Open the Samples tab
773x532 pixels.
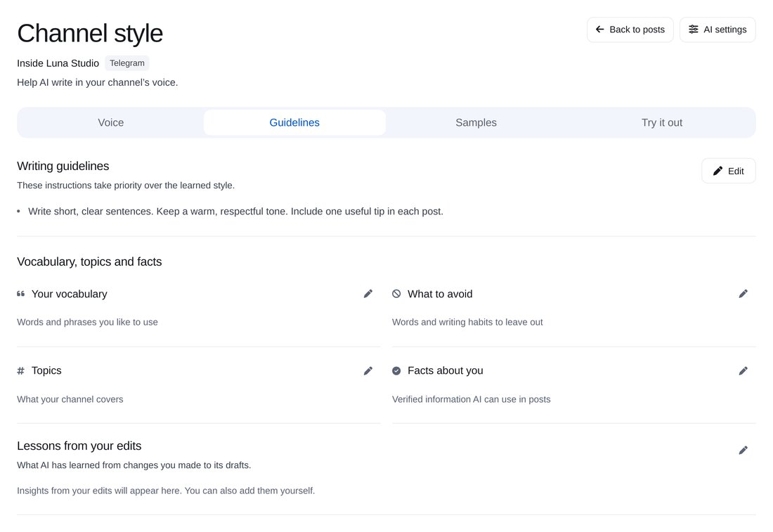tap(476, 123)
